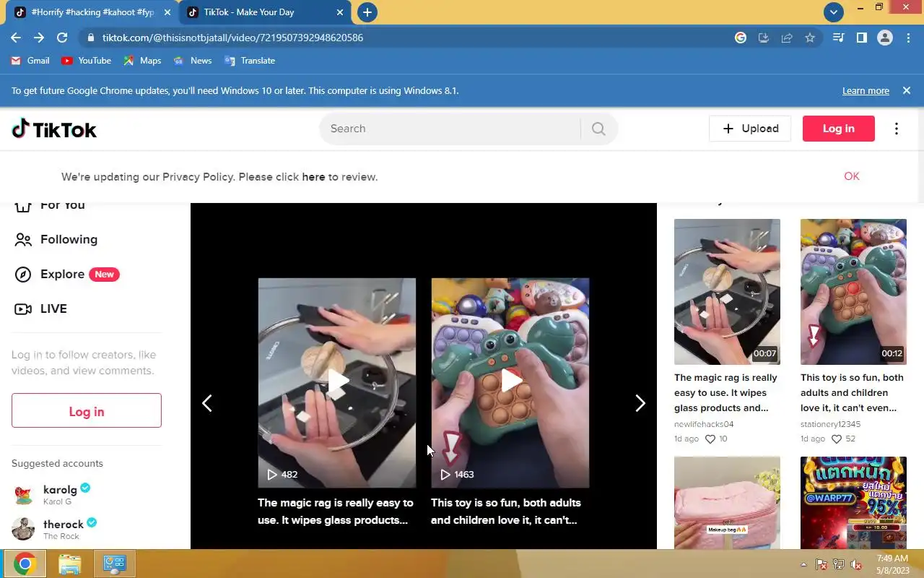Open the pink makeup bag thumbnail
The image size is (924, 578).
click(x=727, y=503)
